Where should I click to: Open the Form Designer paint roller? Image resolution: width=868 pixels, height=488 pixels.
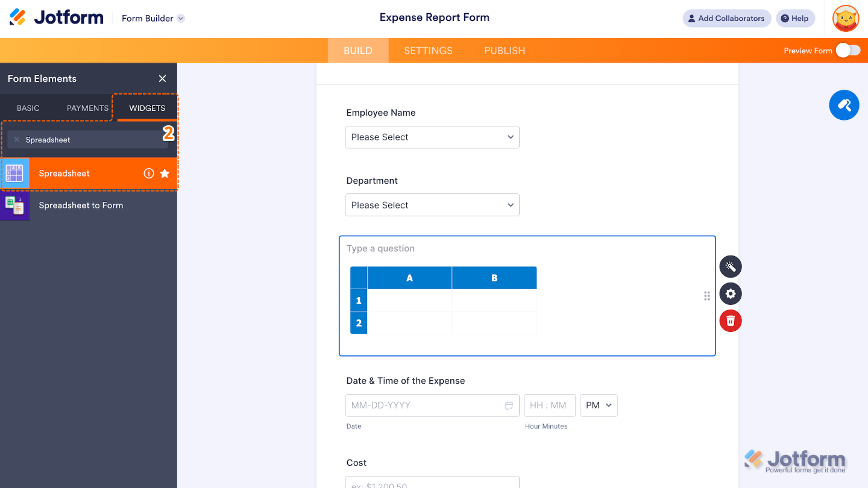pos(844,105)
